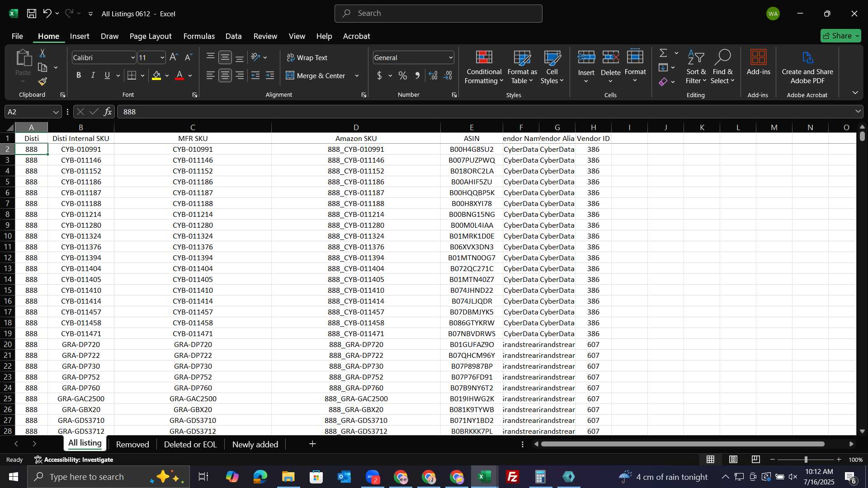
Task: Apply Comma Style format
Action: coord(417,75)
